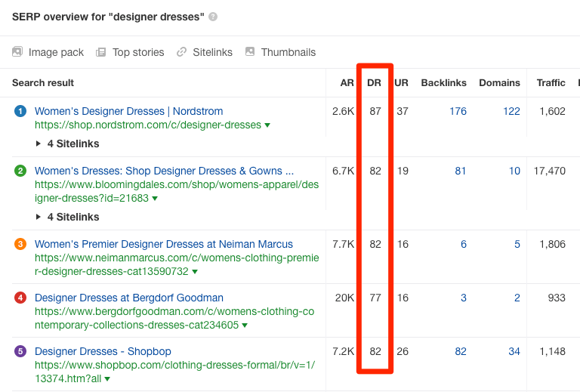Click the Thumbnails icon
Image resolution: width=580 pixels, height=392 pixels.
point(250,52)
